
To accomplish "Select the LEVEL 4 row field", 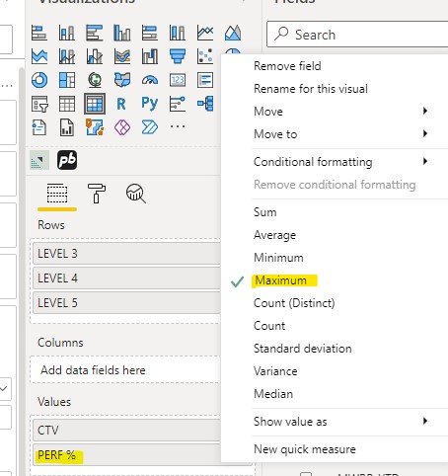I will click(126, 278).
